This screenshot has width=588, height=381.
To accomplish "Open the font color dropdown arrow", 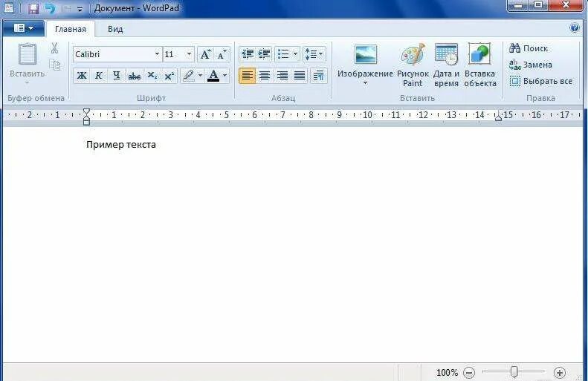I will pos(225,75).
